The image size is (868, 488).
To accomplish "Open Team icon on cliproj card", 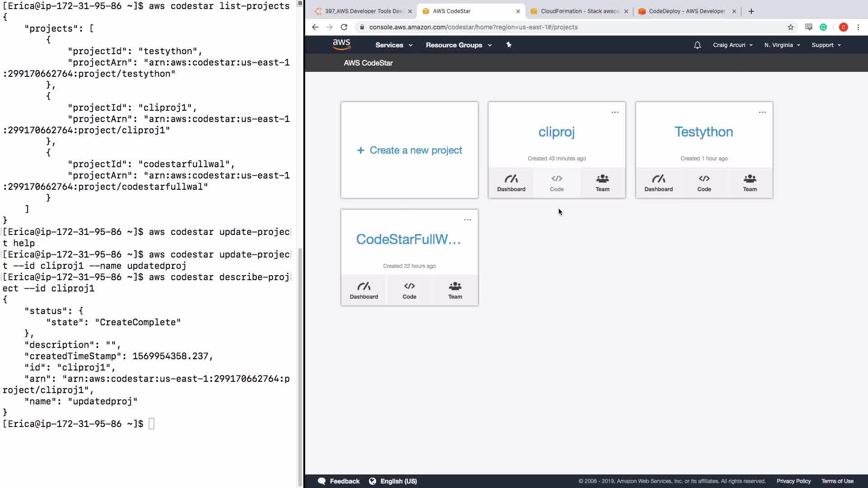I will click(x=602, y=183).
